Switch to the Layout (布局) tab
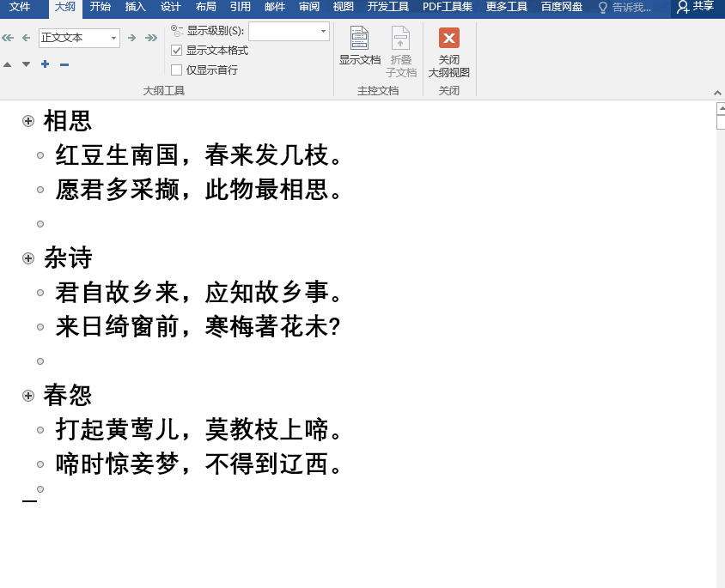 tap(206, 7)
